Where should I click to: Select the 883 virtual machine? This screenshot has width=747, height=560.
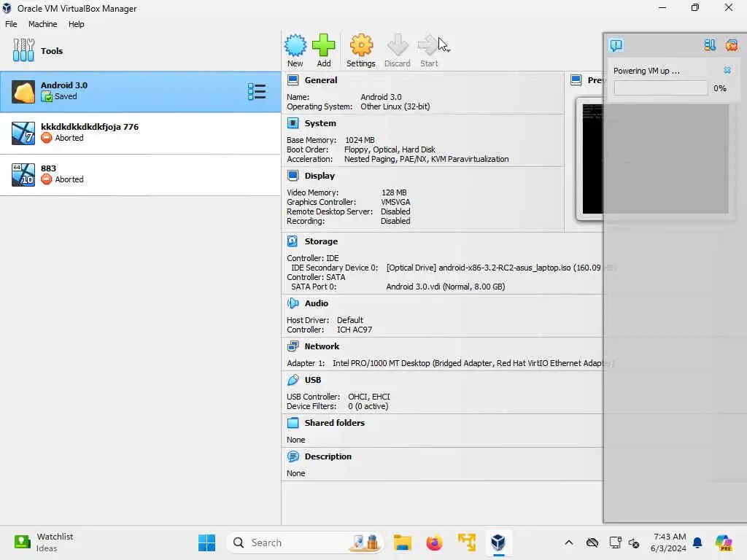click(x=141, y=175)
